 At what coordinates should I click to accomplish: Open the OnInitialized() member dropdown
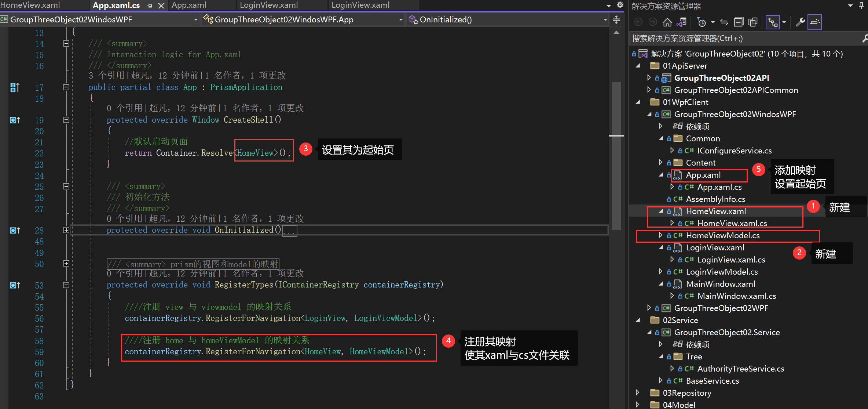(x=605, y=20)
